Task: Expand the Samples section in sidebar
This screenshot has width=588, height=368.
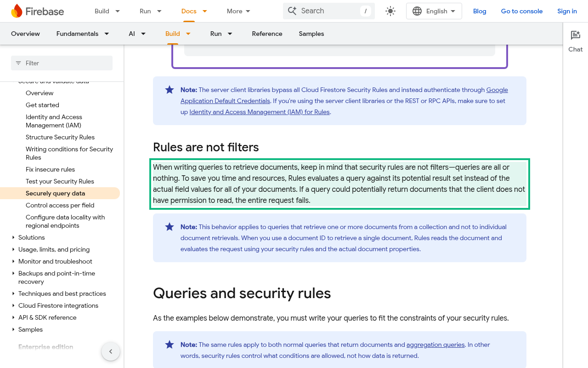Action: (13, 329)
